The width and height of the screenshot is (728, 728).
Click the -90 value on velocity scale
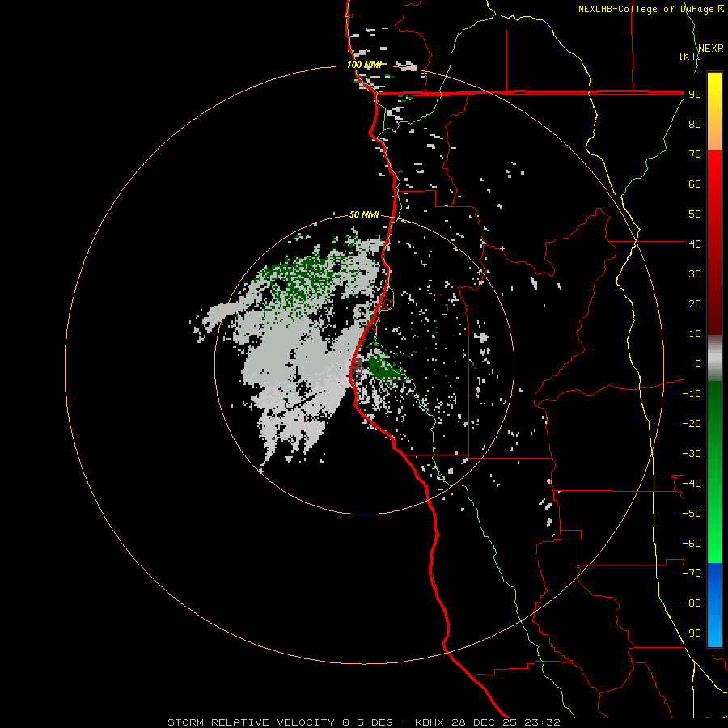(692, 633)
